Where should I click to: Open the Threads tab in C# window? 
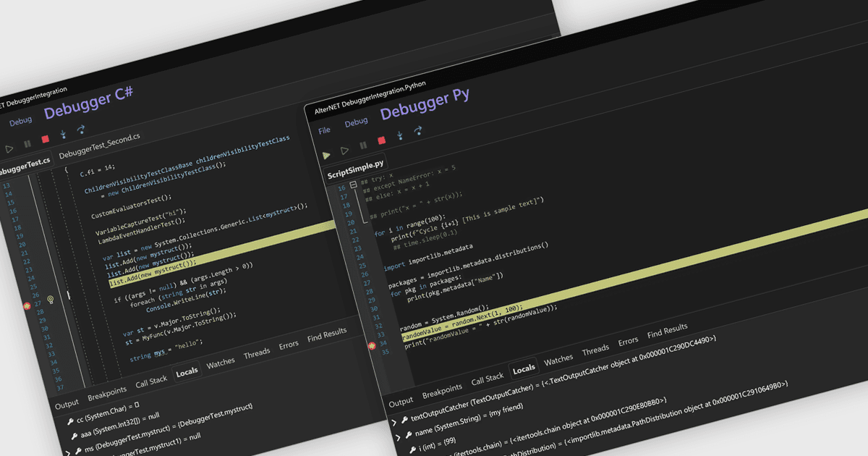point(257,354)
